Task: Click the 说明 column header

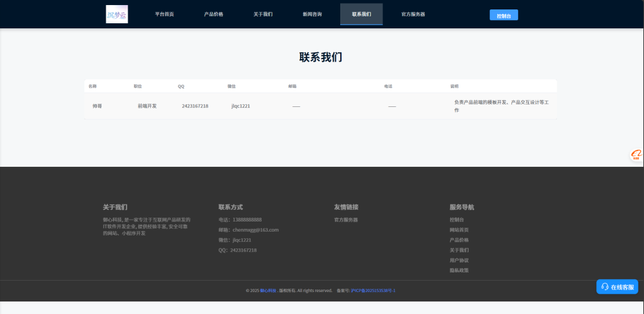Action: [x=454, y=86]
